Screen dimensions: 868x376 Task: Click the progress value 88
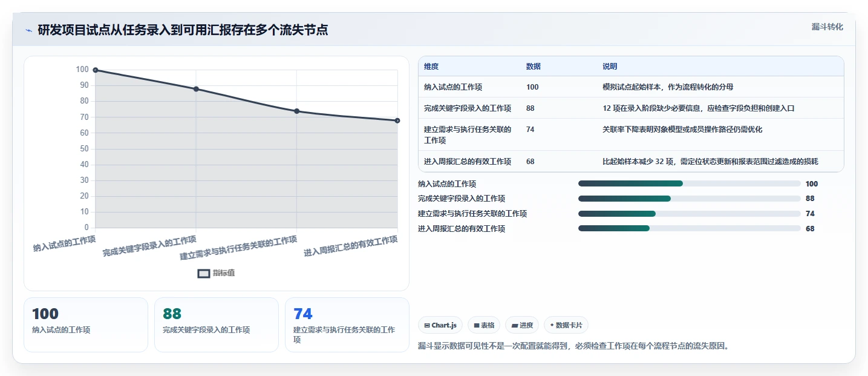click(810, 199)
